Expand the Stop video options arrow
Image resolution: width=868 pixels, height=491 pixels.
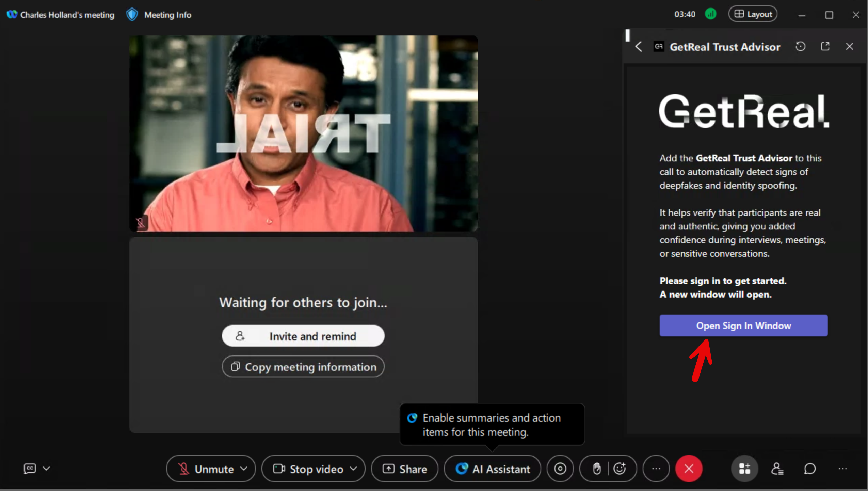(x=354, y=469)
